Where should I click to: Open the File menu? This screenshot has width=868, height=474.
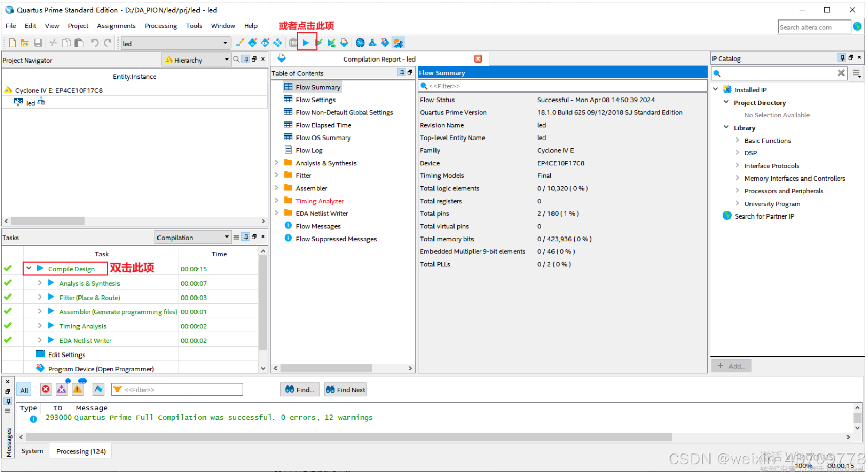point(11,26)
